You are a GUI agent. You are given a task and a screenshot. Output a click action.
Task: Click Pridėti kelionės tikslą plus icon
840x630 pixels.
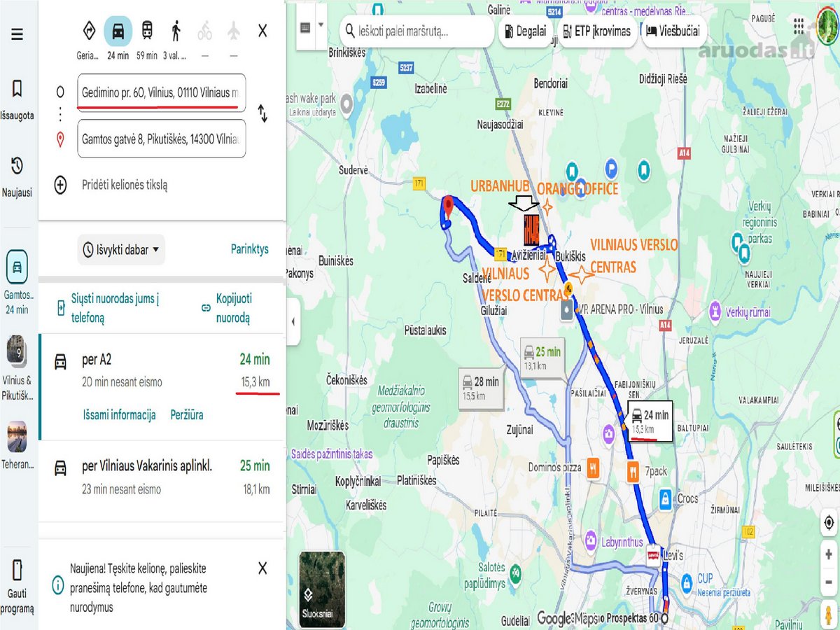[61, 185]
